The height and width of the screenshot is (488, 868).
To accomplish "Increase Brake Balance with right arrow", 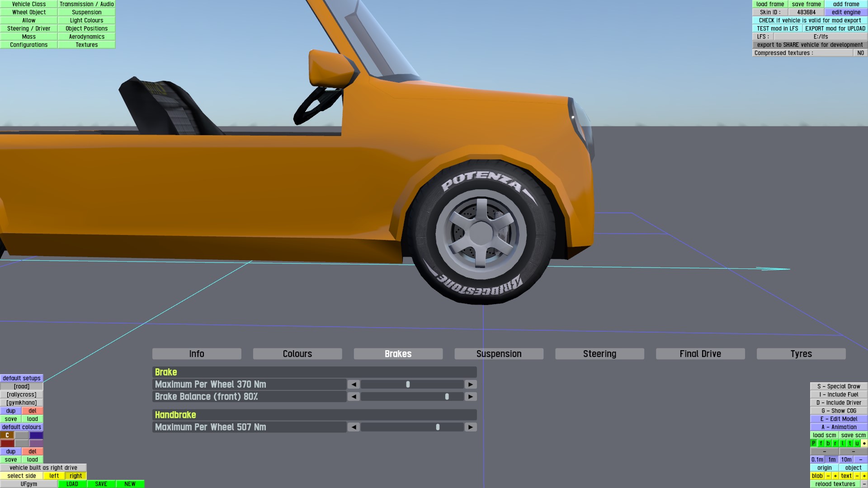I will pyautogui.click(x=471, y=397).
